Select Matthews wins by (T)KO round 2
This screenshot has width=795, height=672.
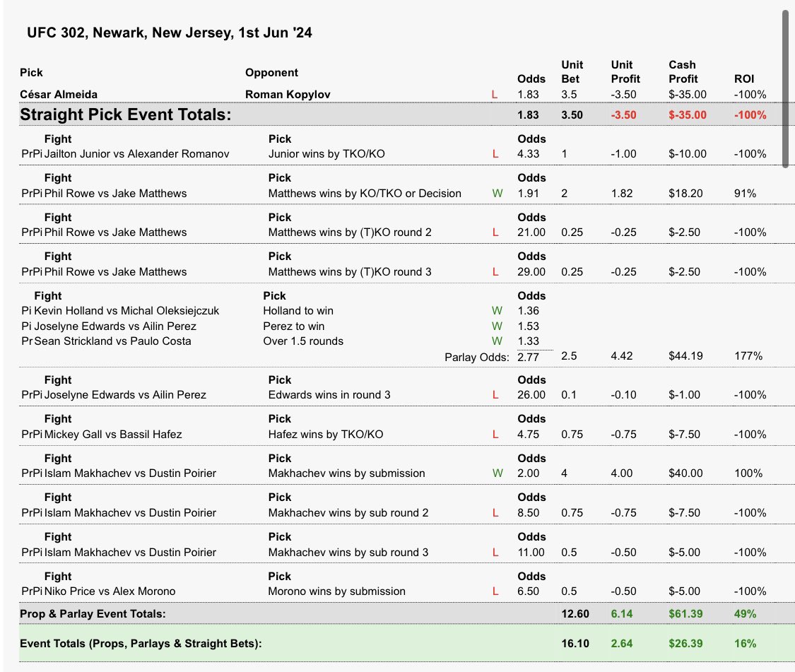point(350,232)
